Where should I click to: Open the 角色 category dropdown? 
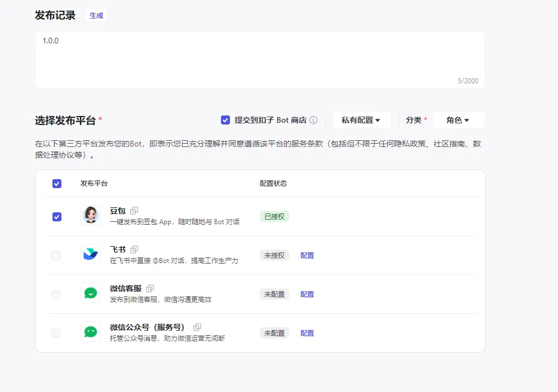coord(458,120)
